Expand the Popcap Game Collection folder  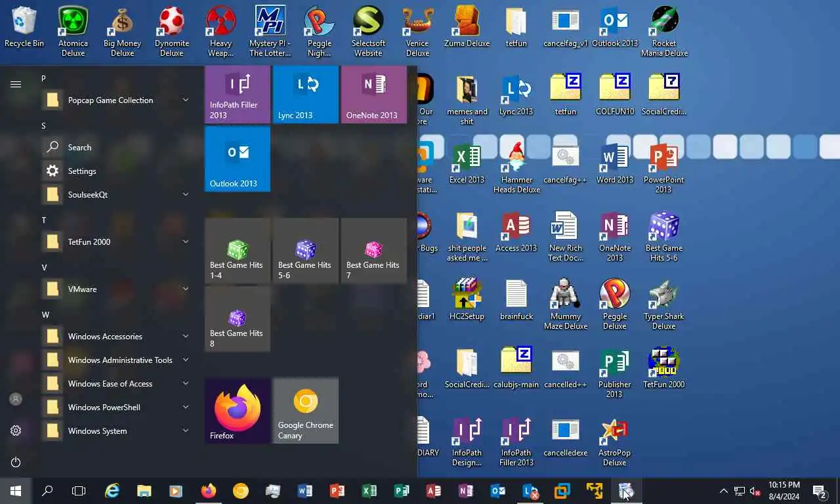[x=117, y=100]
